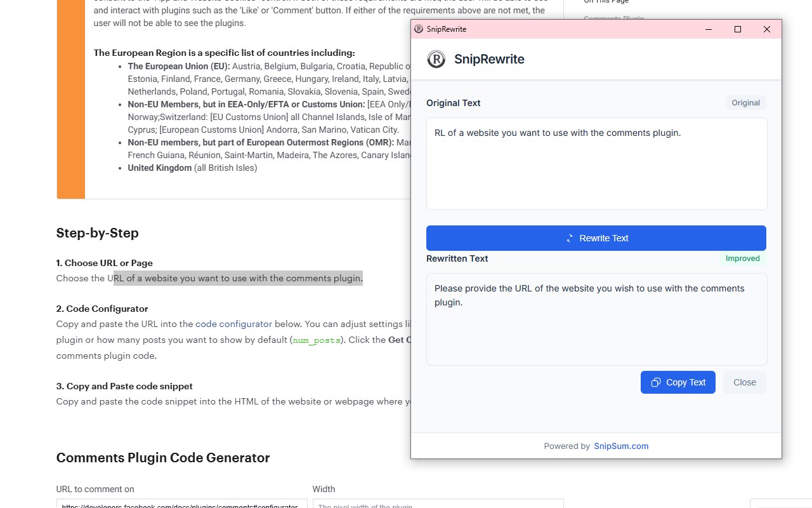Click the 'Width' label on webpage
The width and height of the screenshot is (812, 508).
click(324, 489)
